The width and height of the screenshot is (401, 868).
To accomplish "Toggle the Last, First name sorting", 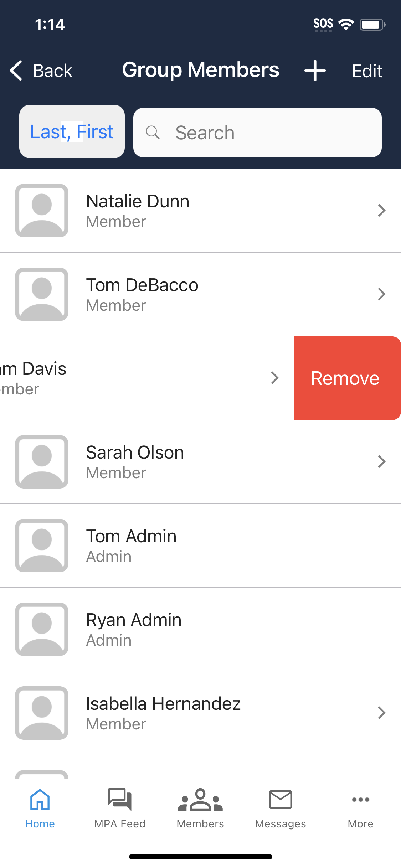I will tap(72, 131).
